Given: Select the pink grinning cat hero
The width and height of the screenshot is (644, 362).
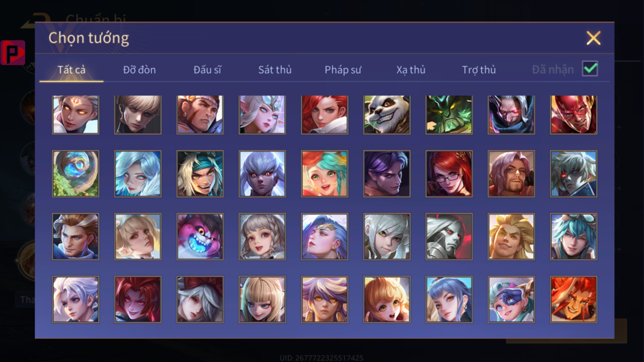Looking at the screenshot, I should (200, 236).
